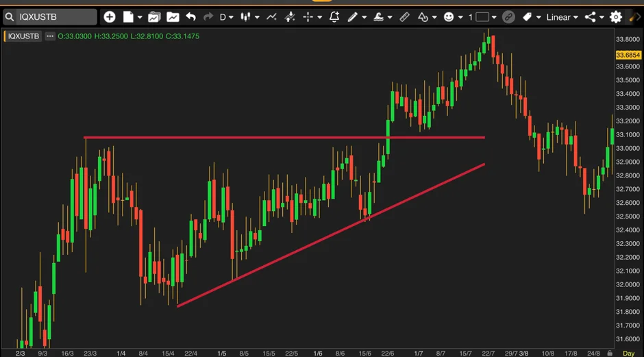
Task: Select the crosshair cursor tool
Action: tap(308, 17)
